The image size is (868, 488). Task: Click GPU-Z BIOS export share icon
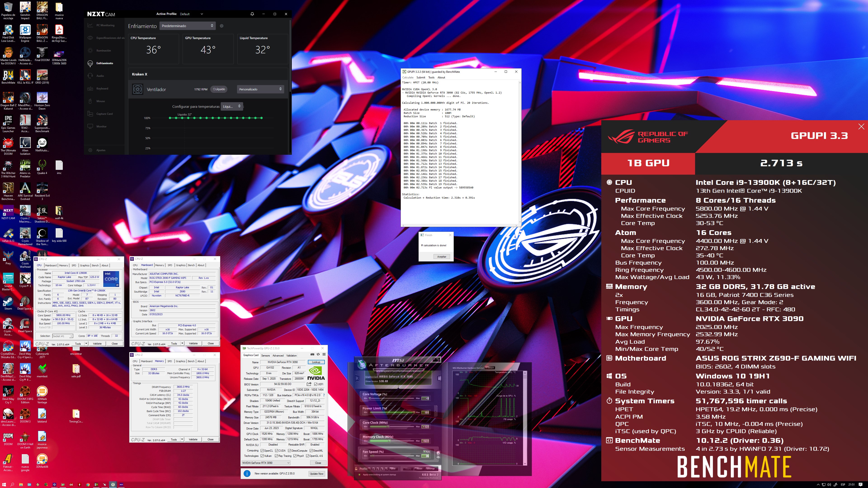point(309,384)
